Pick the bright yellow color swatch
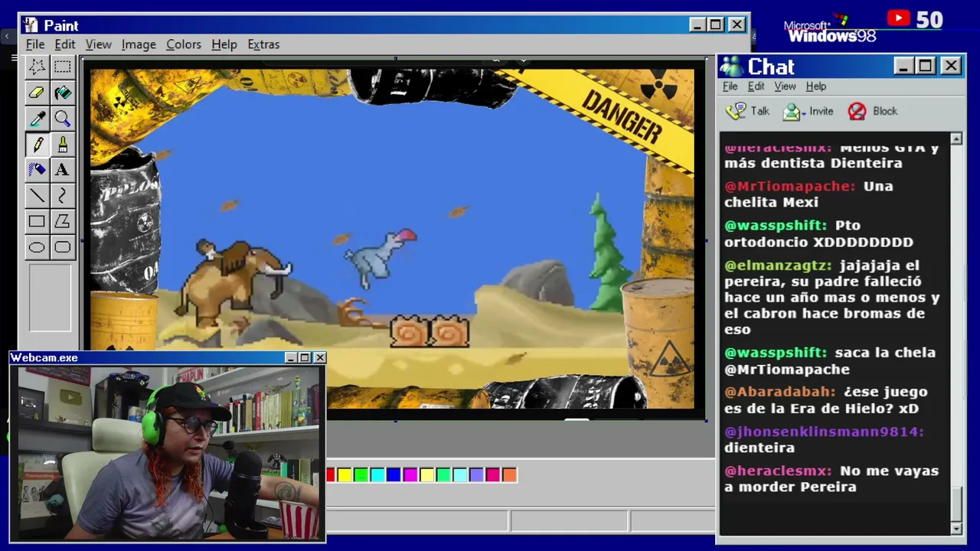 point(345,475)
